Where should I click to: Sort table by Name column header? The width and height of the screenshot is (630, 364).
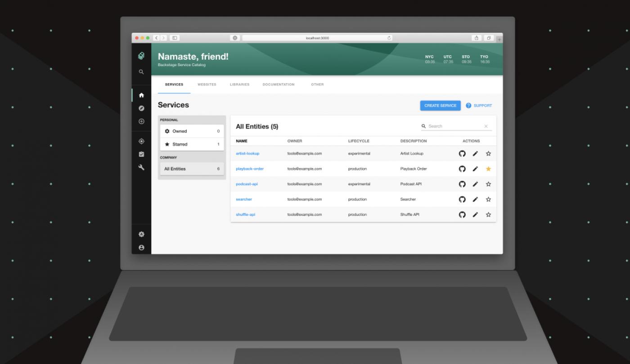click(242, 141)
